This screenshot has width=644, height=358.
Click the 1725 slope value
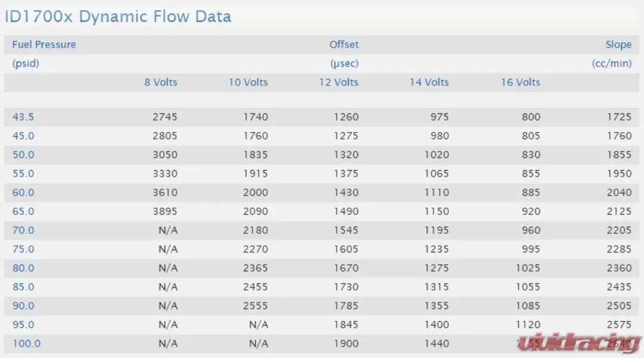click(x=619, y=117)
